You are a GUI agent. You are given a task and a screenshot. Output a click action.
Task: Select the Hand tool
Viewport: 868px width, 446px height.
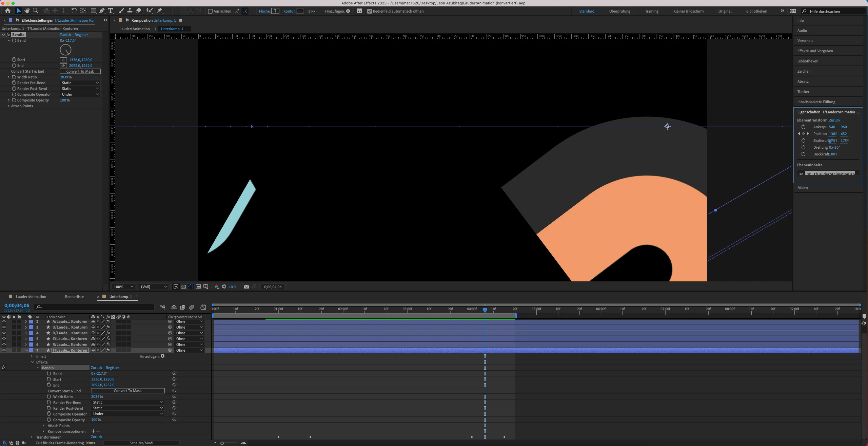pos(27,11)
